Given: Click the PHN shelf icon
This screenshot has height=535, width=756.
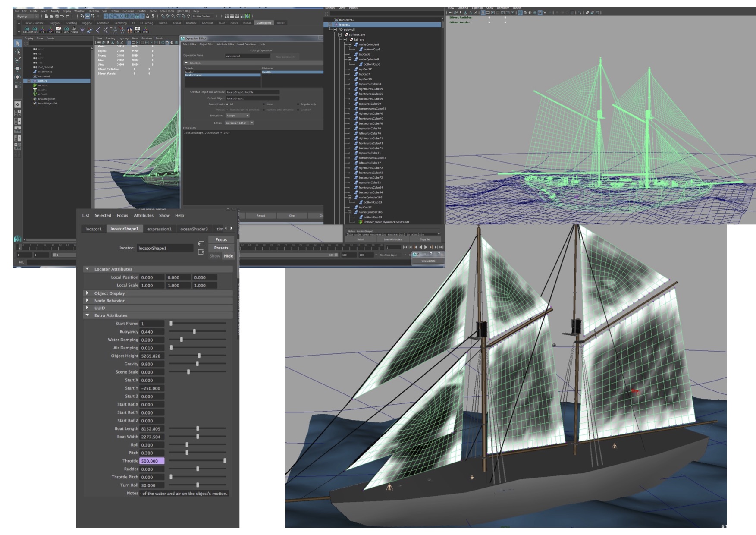Looking at the screenshot, I should click(x=145, y=30).
